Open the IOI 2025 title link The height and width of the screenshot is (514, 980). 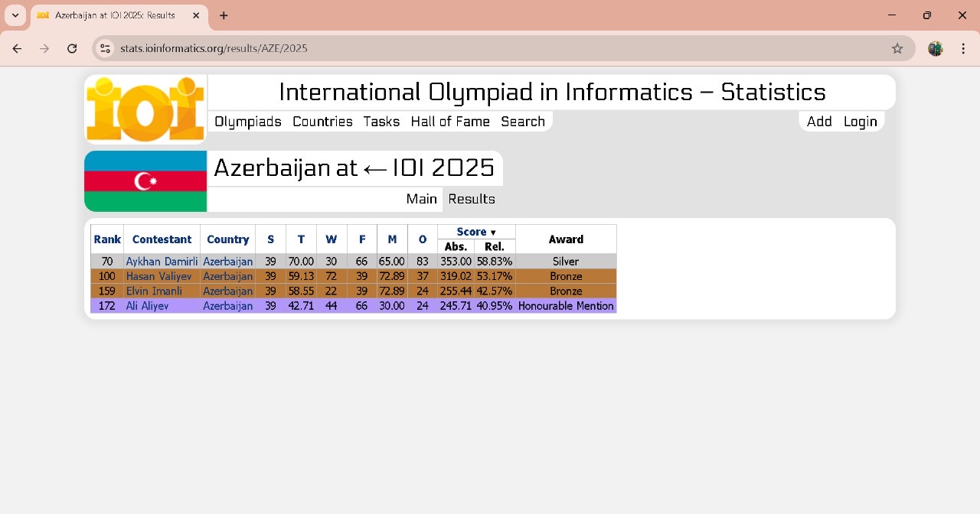pos(443,168)
